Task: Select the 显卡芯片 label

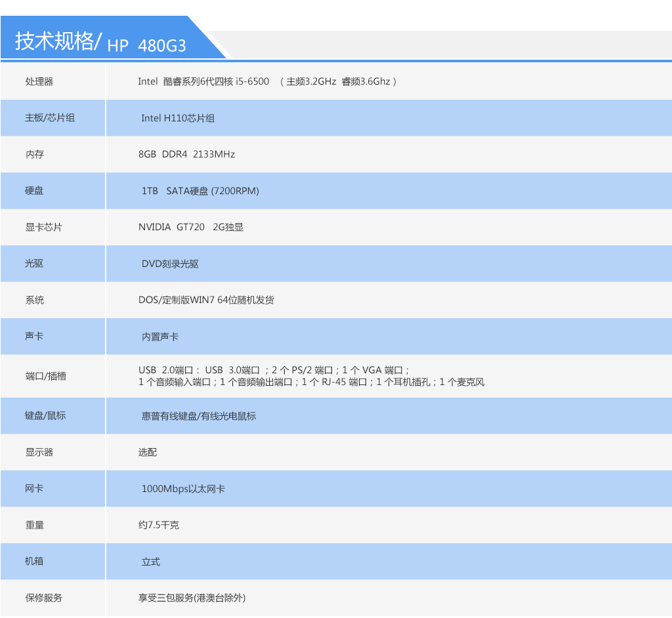Action: (44, 227)
